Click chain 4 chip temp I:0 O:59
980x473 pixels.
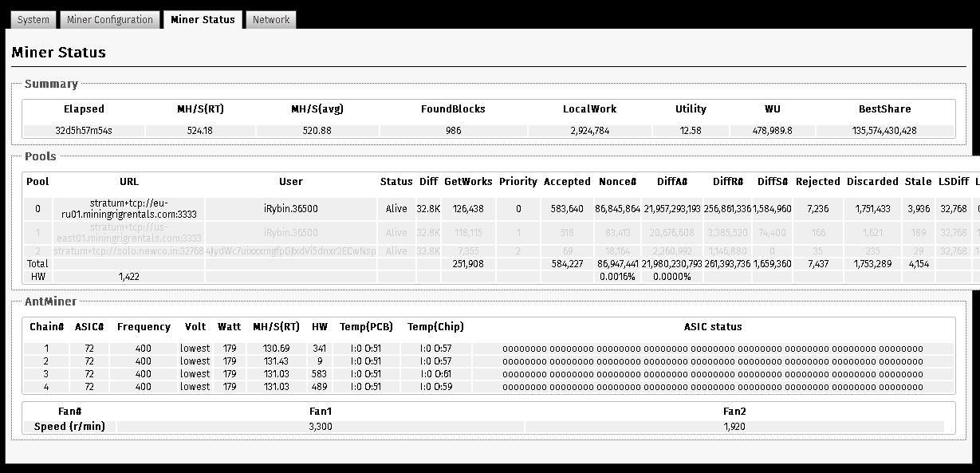[x=435, y=387]
